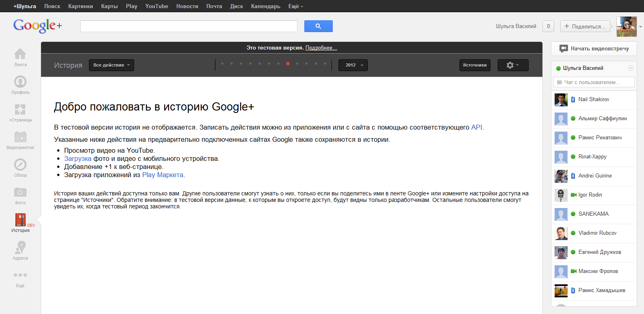644x314 pixels.
Task: Open +Шульга in the top bar
Action: click(x=24, y=6)
